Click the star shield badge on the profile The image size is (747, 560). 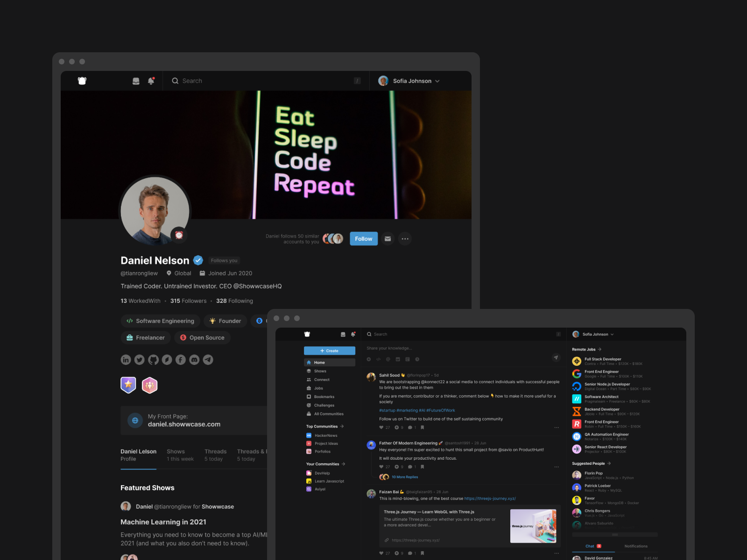128,385
